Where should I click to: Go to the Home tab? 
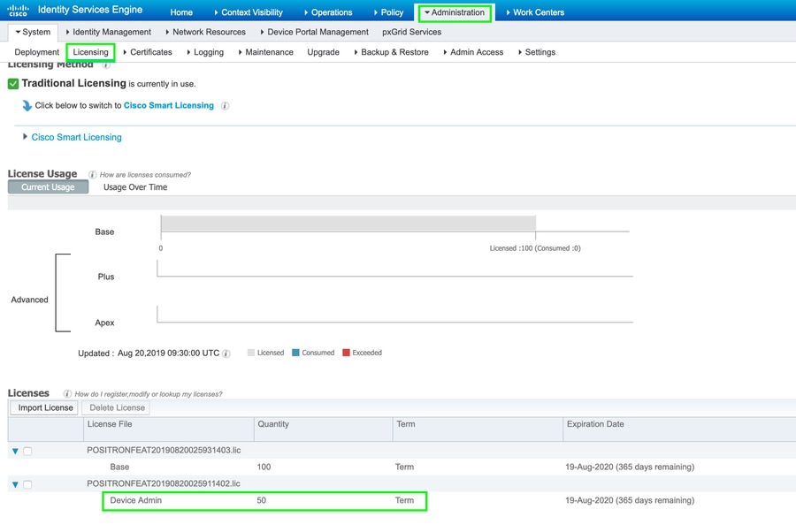[x=181, y=12]
